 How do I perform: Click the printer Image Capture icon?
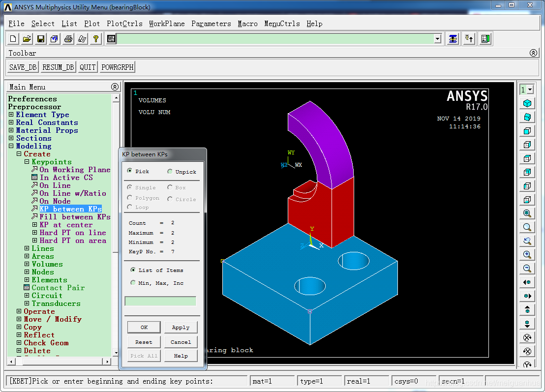[x=68, y=39]
